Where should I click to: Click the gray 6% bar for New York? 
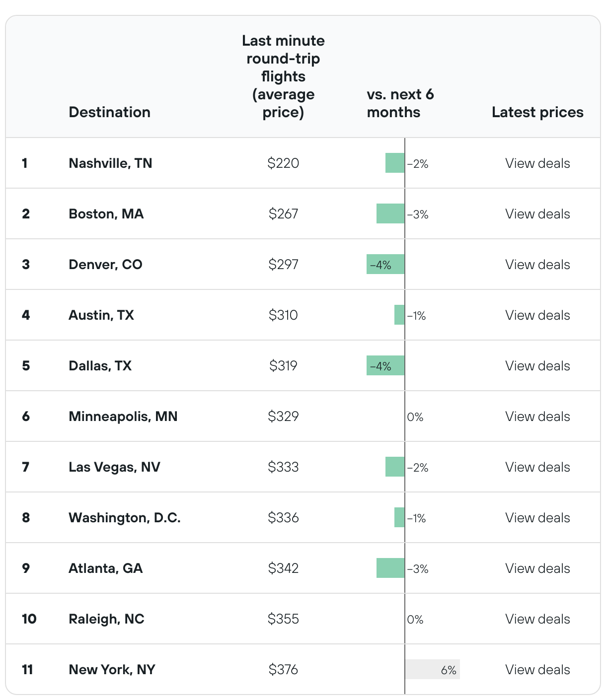coord(432,670)
